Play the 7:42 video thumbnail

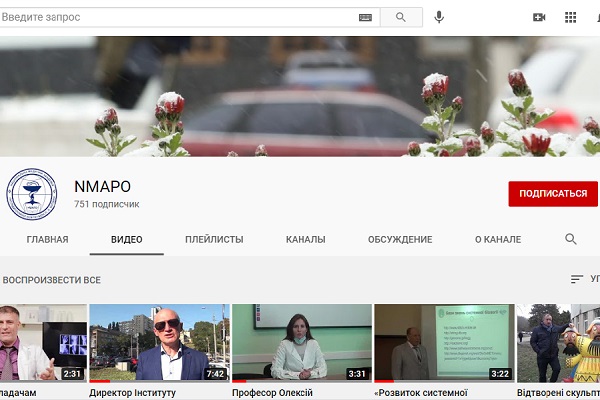[x=160, y=343]
